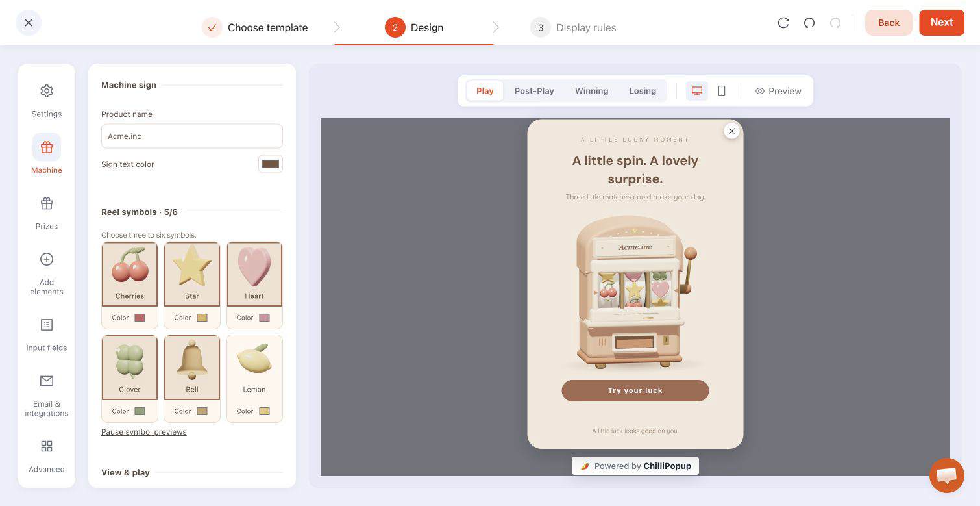Open Add elements from the sidebar
This screenshot has width=980, height=506.
[x=47, y=273]
